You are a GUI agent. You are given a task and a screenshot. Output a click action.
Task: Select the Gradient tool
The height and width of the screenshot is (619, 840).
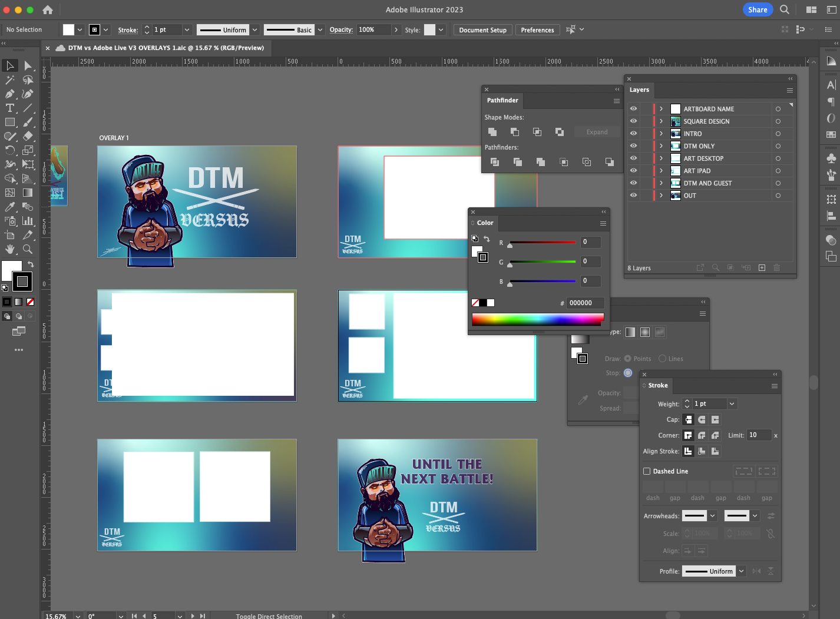click(x=28, y=193)
